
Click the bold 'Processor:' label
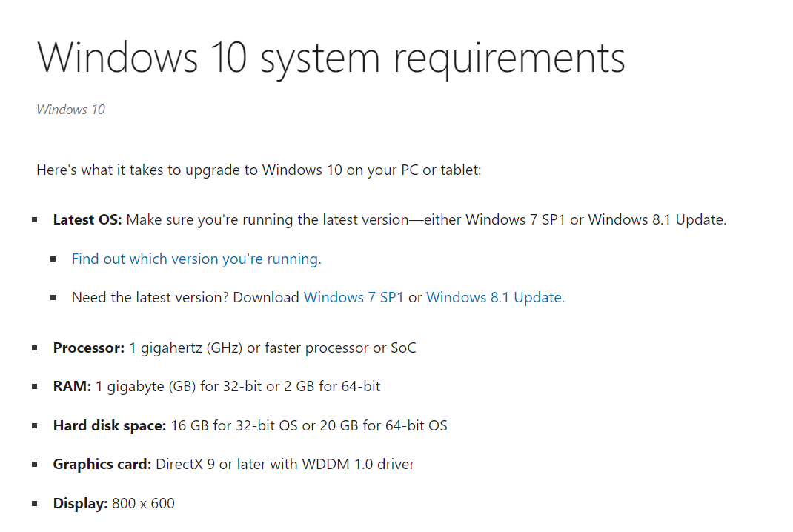coord(88,348)
